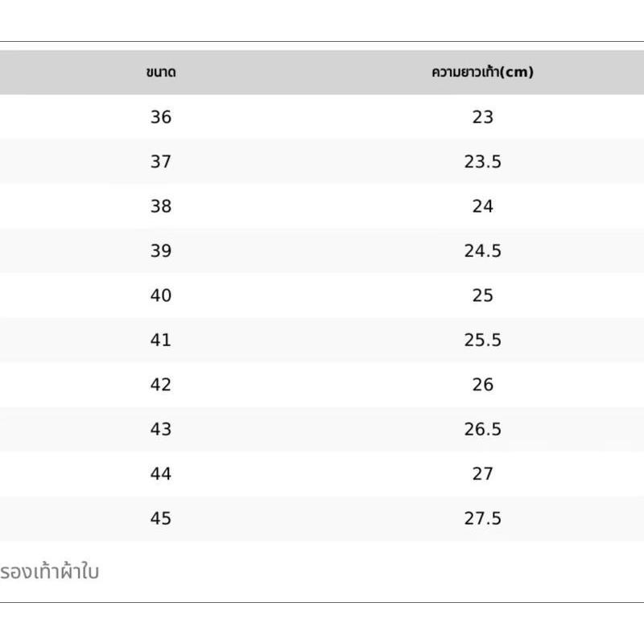Click the 23.5 foot length value

[x=482, y=162]
